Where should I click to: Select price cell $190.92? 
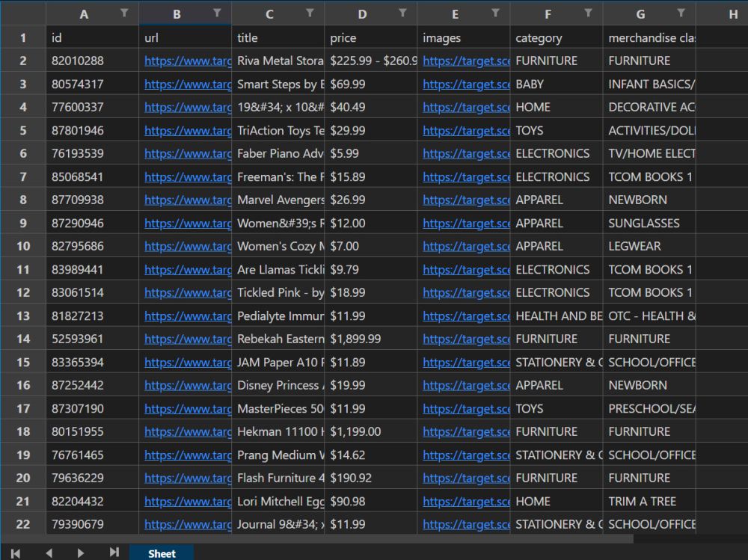[x=371, y=478]
